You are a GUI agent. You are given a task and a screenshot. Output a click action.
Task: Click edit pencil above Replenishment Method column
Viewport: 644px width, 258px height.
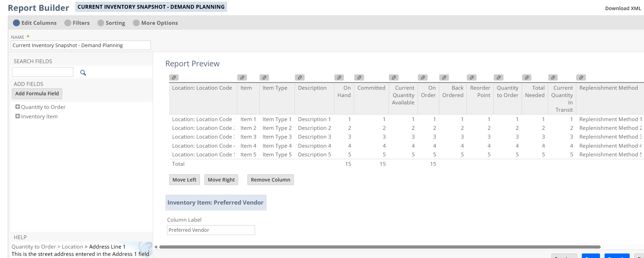(581, 78)
